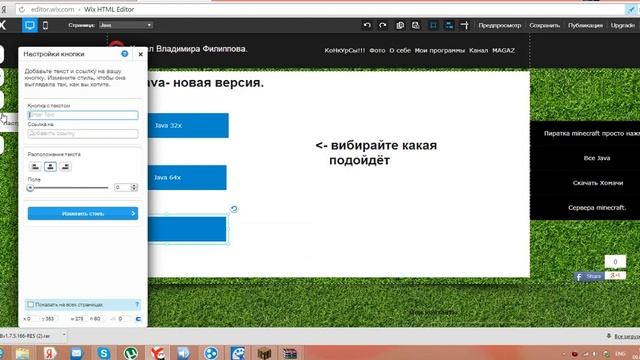640x360 pixels.
Task: Click the Пиратка minecraft side menu item
Action: pos(591,133)
